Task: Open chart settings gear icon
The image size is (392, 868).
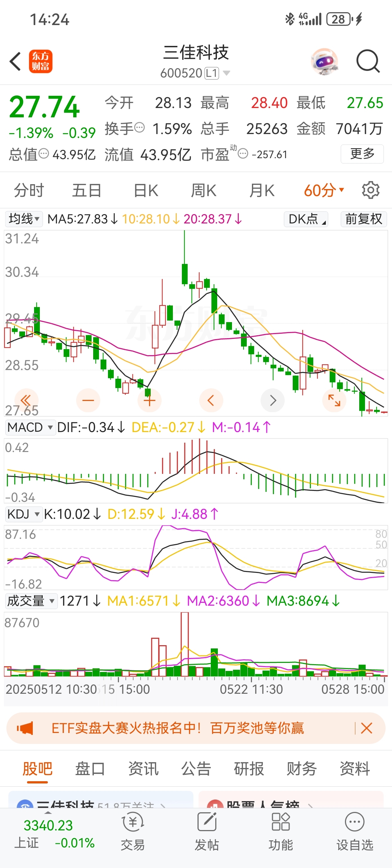Action: [x=370, y=190]
